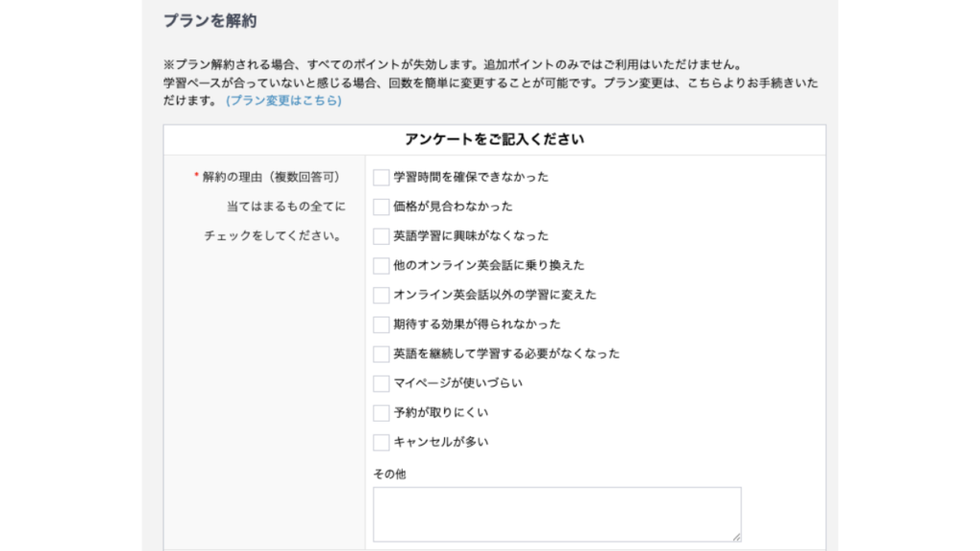Click the プランを解約 heading
This screenshot has height=551, width=980.
[210, 21]
